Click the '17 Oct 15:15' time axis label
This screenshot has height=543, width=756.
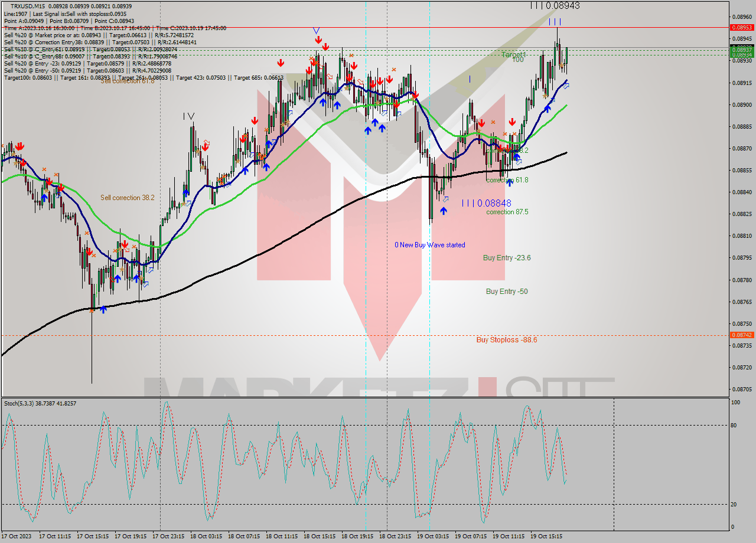point(93,537)
